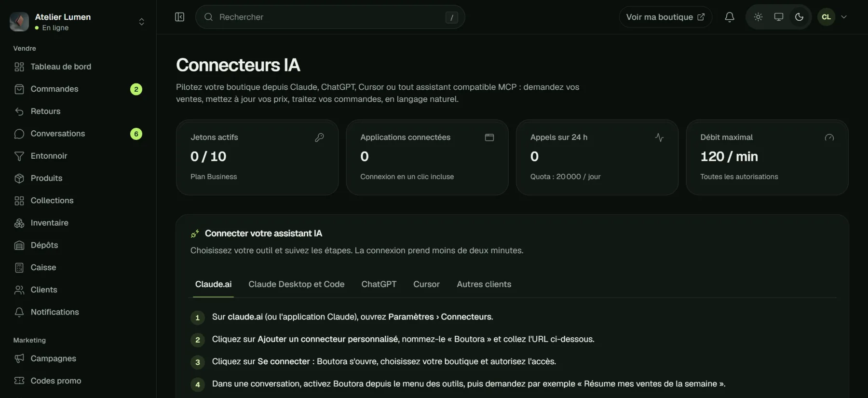Click the activity icon on Appels sur 24 h
This screenshot has width=868, height=398.
659,137
